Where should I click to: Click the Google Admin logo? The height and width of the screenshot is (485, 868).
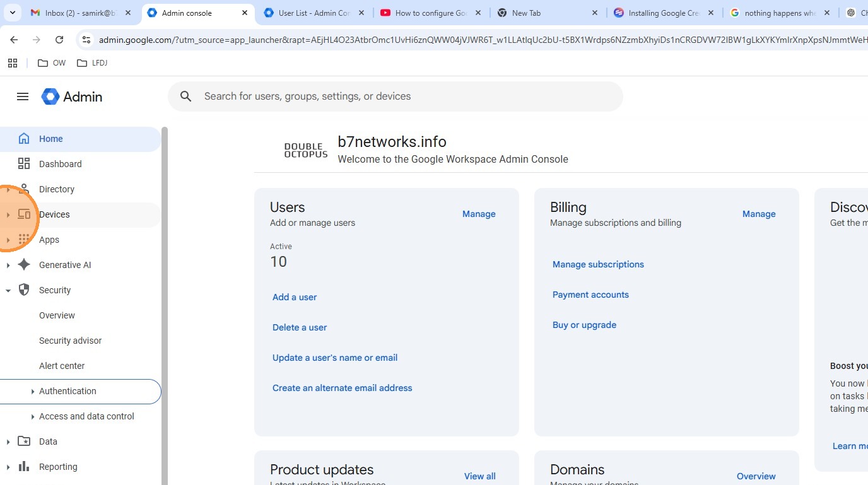72,96
